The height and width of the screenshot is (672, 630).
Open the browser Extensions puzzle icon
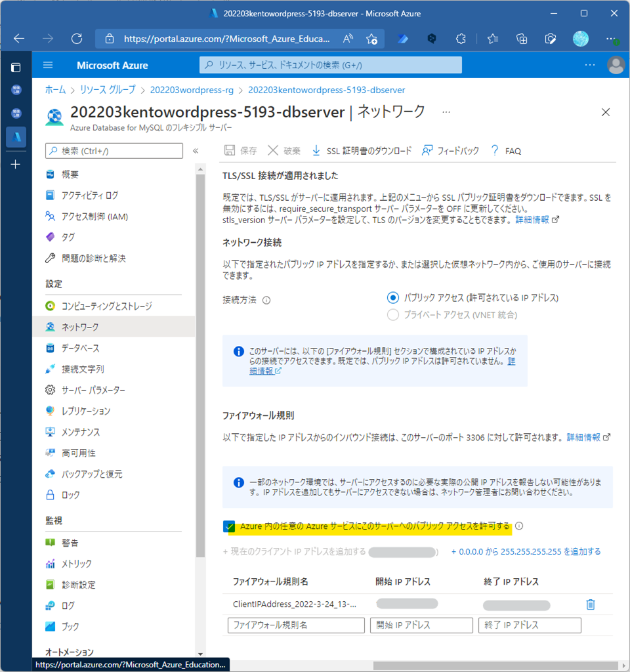pyautogui.click(x=461, y=39)
